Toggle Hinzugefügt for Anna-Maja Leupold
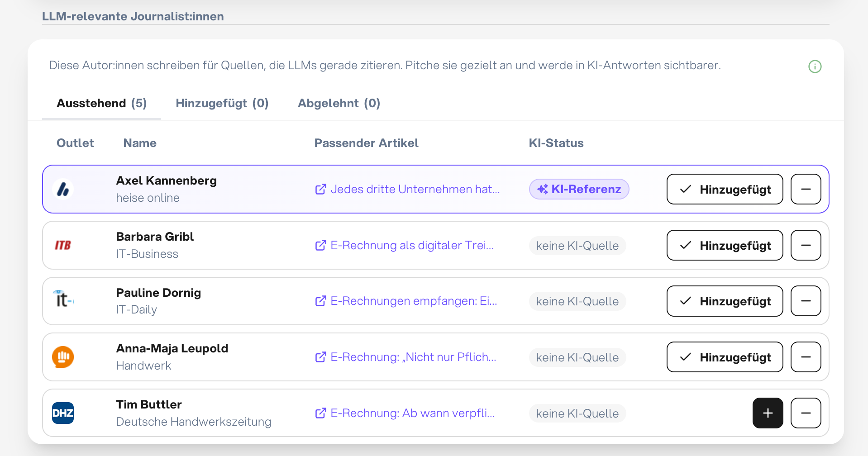Screen dimensions: 868x456 click(x=725, y=357)
